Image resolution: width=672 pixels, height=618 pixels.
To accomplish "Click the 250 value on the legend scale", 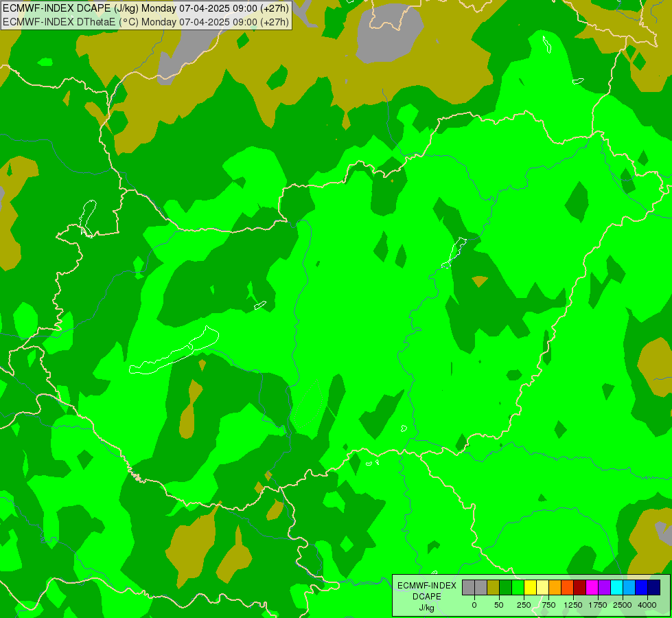I will pyautogui.click(x=524, y=605).
